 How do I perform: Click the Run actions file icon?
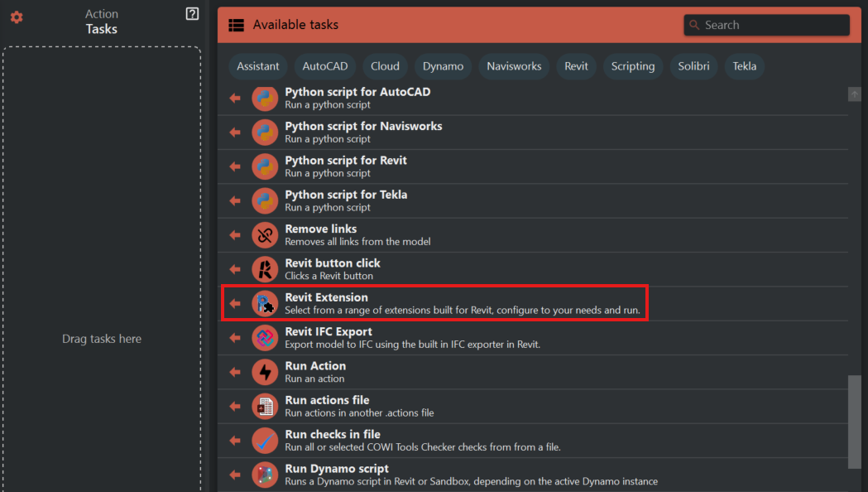[x=265, y=407]
